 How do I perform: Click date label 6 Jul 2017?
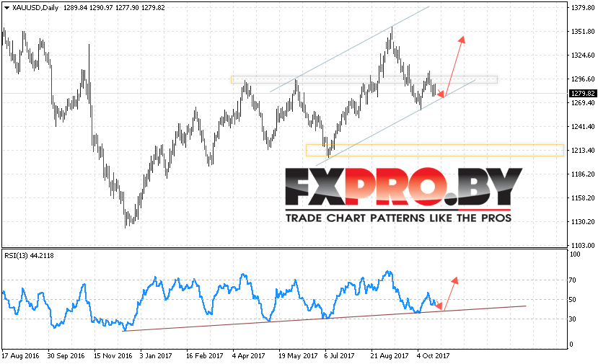pos(340,356)
